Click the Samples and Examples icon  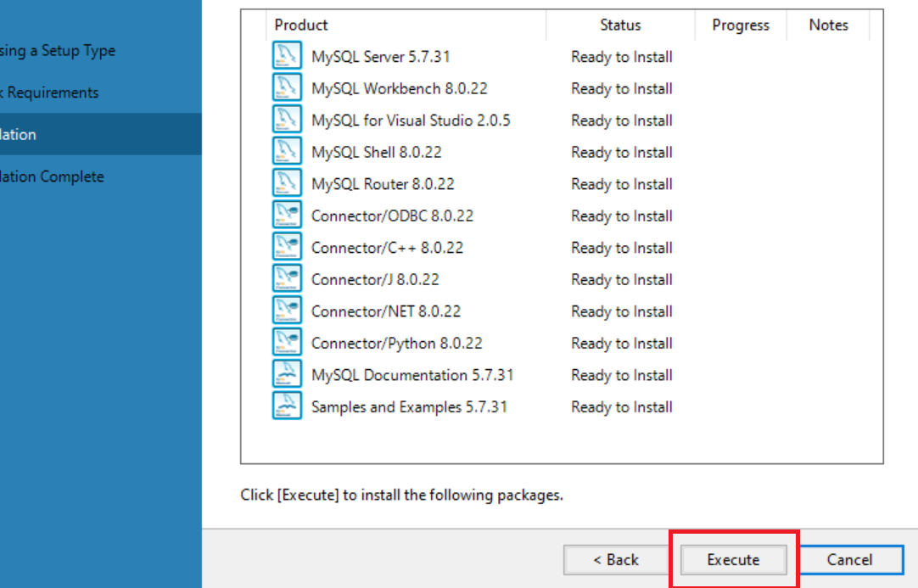[287, 406]
